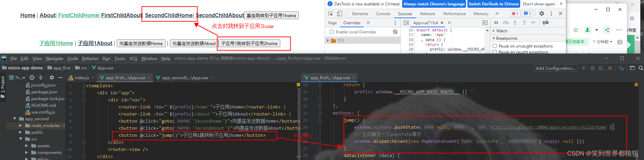Expand the components folder
This screenshot has height=160, width=644.
[x=27, y=152]
